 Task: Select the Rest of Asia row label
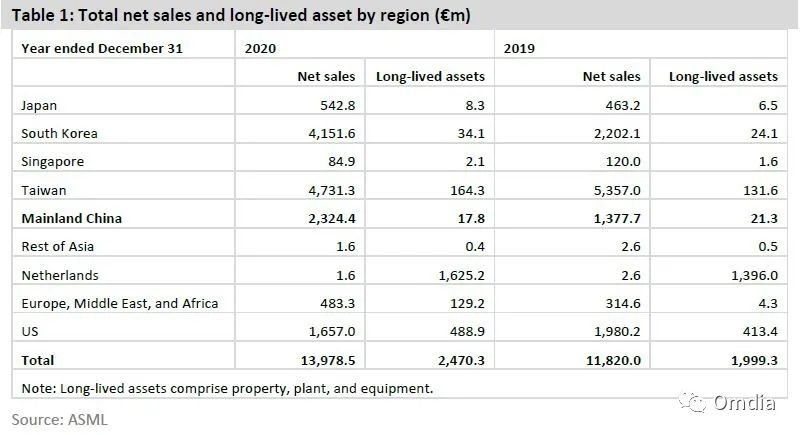click(58, 246)
